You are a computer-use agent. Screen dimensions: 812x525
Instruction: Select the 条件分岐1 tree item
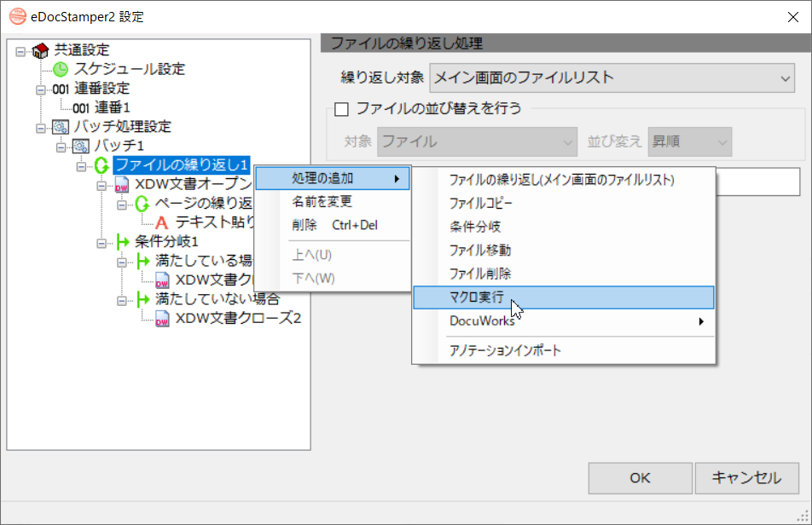167,242
